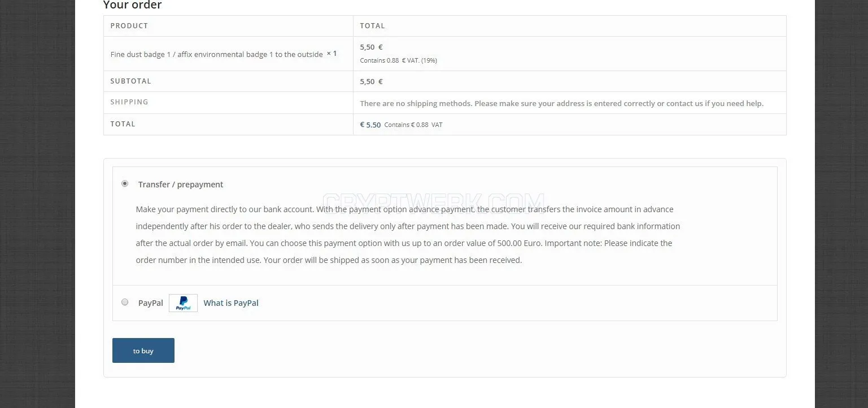Click the PayPal logo icon

[x=183, y=303]
